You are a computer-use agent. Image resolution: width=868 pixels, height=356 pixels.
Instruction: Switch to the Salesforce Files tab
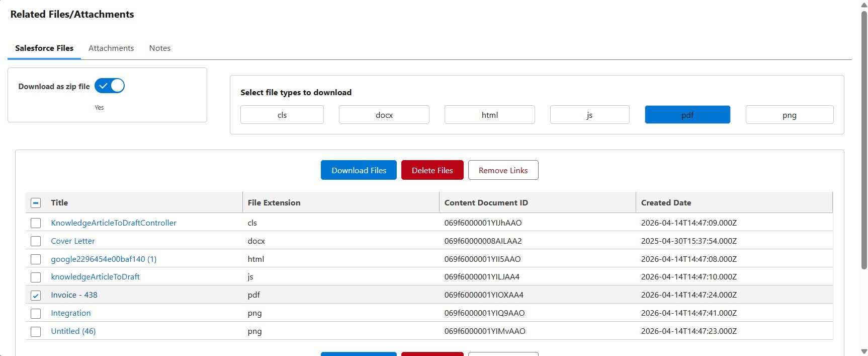click(x=44, y=48)
